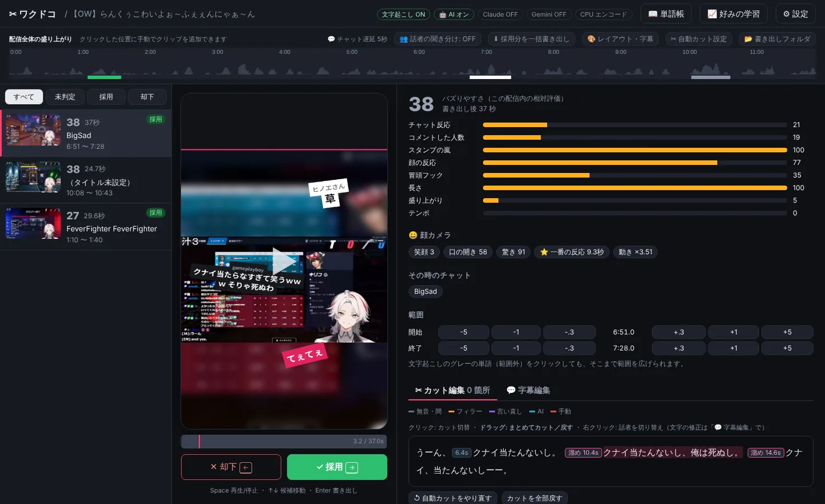
Task: Shift start time by +5
Action: 787,332
